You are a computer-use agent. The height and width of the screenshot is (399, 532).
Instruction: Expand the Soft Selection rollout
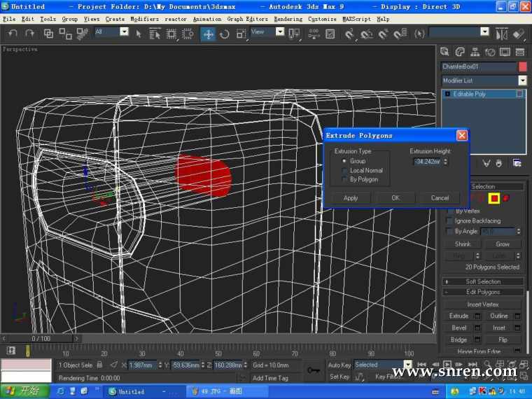point(484,281)
